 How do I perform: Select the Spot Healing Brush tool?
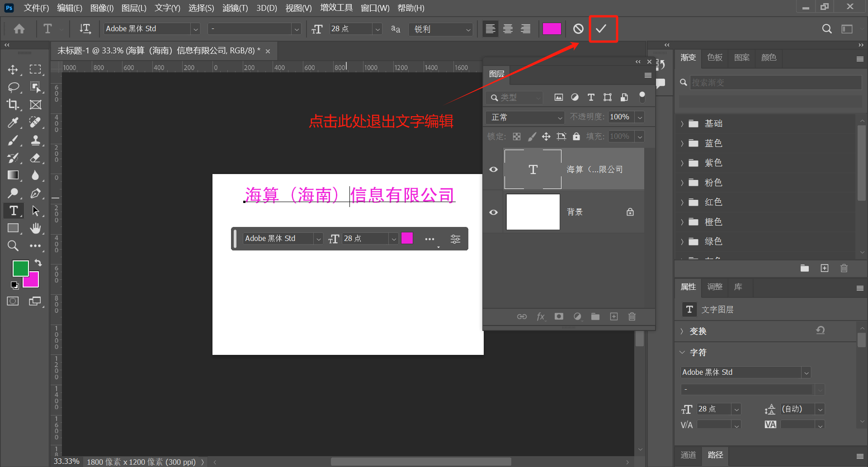(35, 123)
